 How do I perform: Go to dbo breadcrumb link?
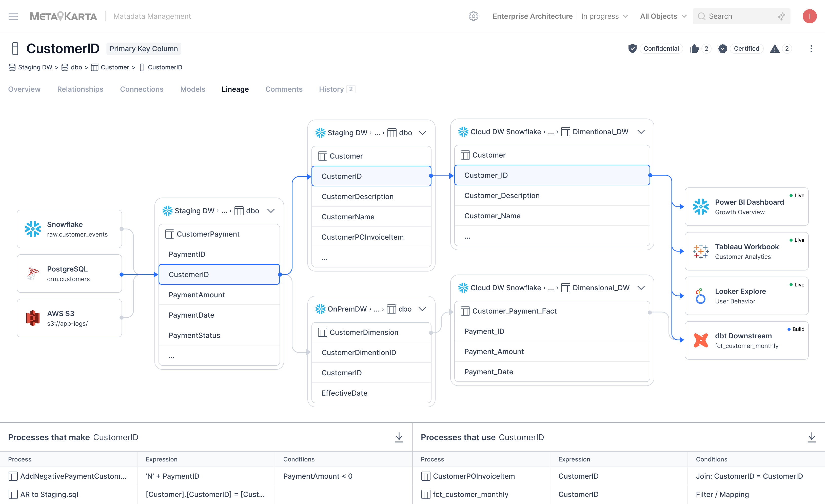(x=72, y=67)
